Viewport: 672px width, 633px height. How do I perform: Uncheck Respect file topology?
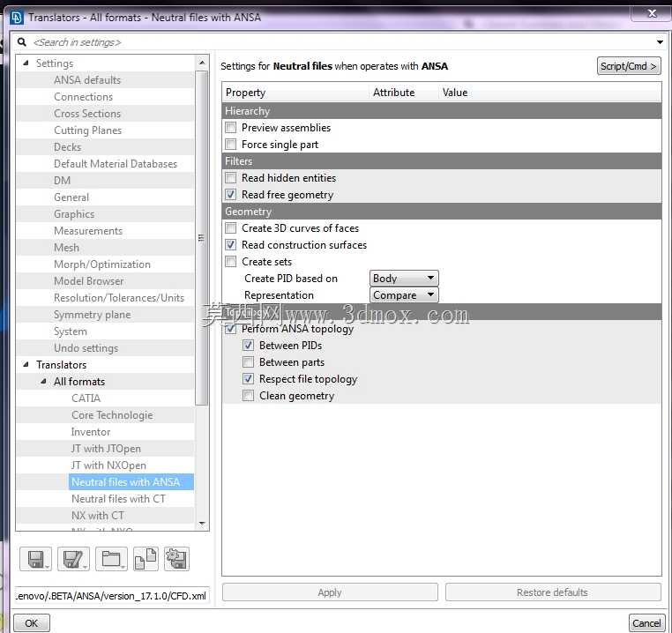pos(248,379)
